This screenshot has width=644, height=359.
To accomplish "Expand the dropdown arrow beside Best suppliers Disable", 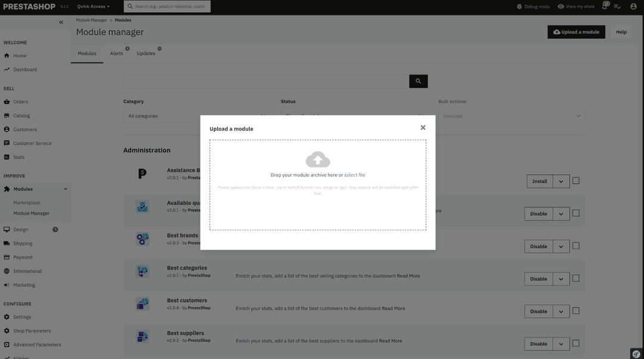I will point(561,343).
